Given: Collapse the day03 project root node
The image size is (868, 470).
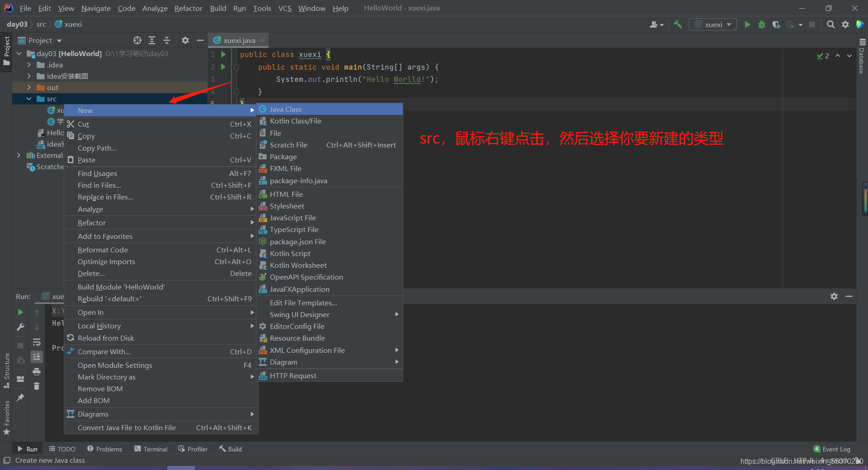Looking at the screenshot, I should pos(19,53).
